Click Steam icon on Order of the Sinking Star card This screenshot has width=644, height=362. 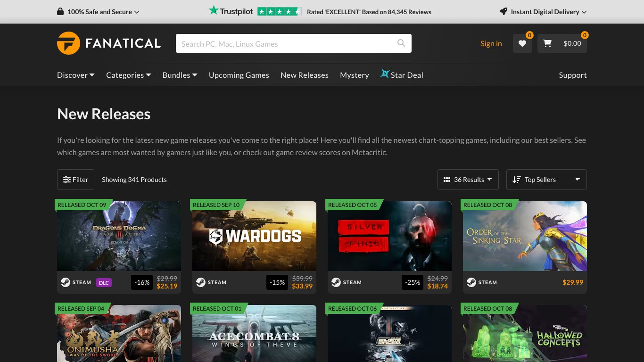click(x=471, y=282)
